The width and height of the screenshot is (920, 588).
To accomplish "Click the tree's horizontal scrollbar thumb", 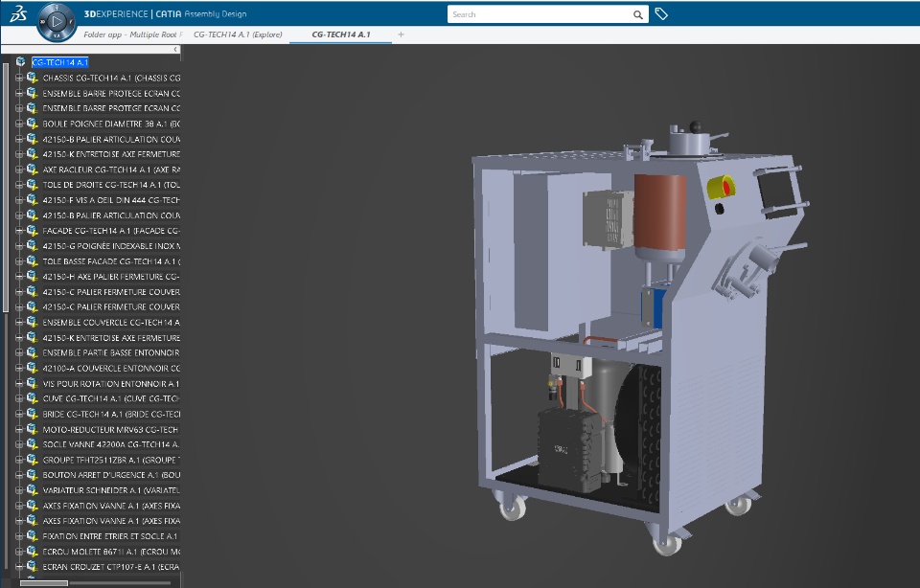I will tap(44, 583).
